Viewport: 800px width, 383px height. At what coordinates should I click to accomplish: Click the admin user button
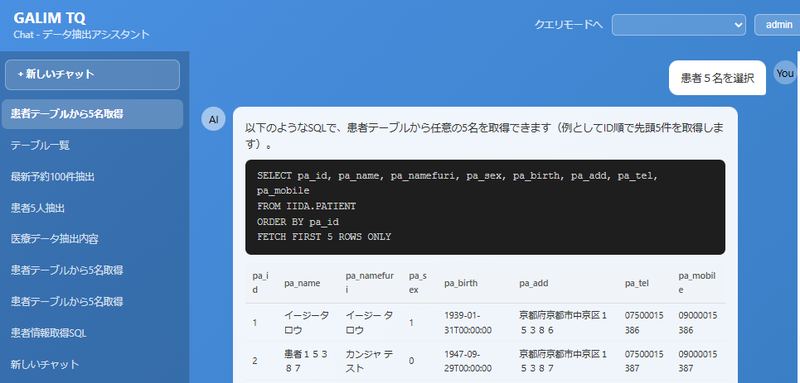(x=777, y=24)
